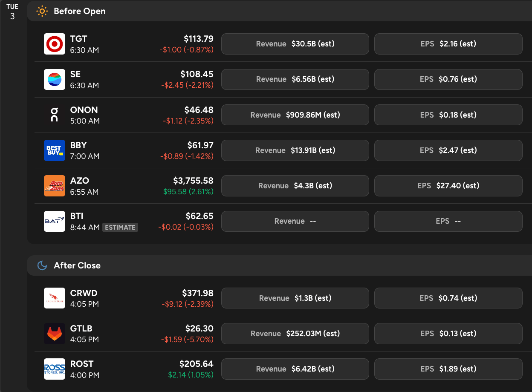Image resolution: width=532 pixels, height=392 pixels.
Task: Click CRWD loss -$9.12 (-2.39%)
Action: pos(188,304)
